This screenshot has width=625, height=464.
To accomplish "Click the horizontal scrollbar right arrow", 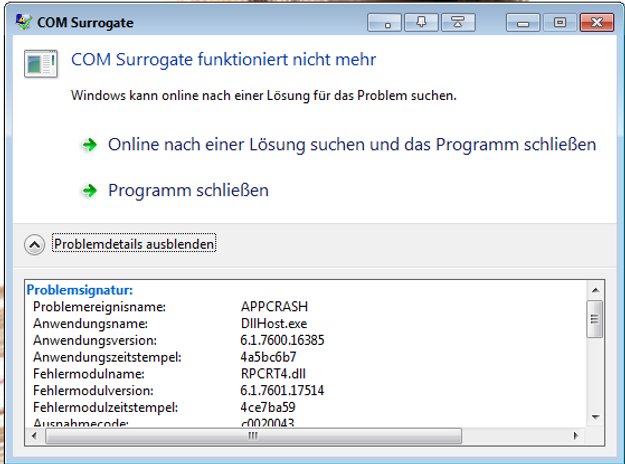I will 576,436.
